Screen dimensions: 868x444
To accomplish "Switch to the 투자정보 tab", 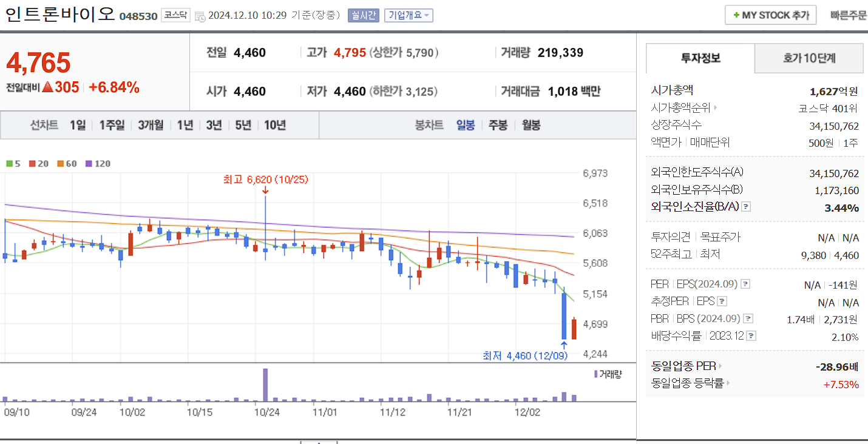I will coord(700,59).
